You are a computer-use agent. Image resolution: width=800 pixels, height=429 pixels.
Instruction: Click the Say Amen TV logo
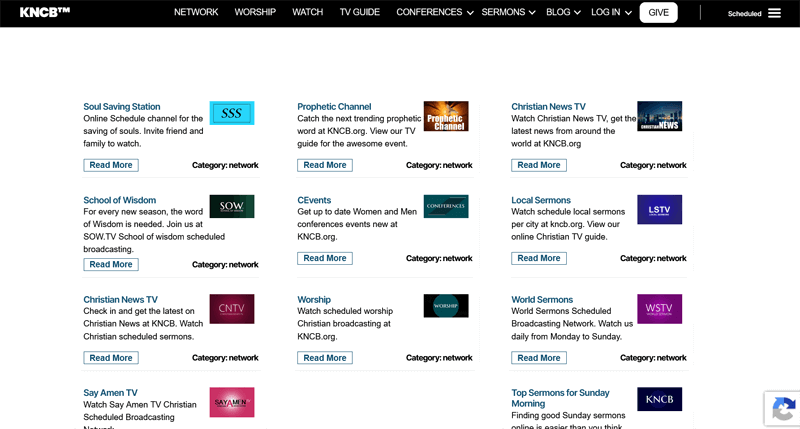point(231,402)
